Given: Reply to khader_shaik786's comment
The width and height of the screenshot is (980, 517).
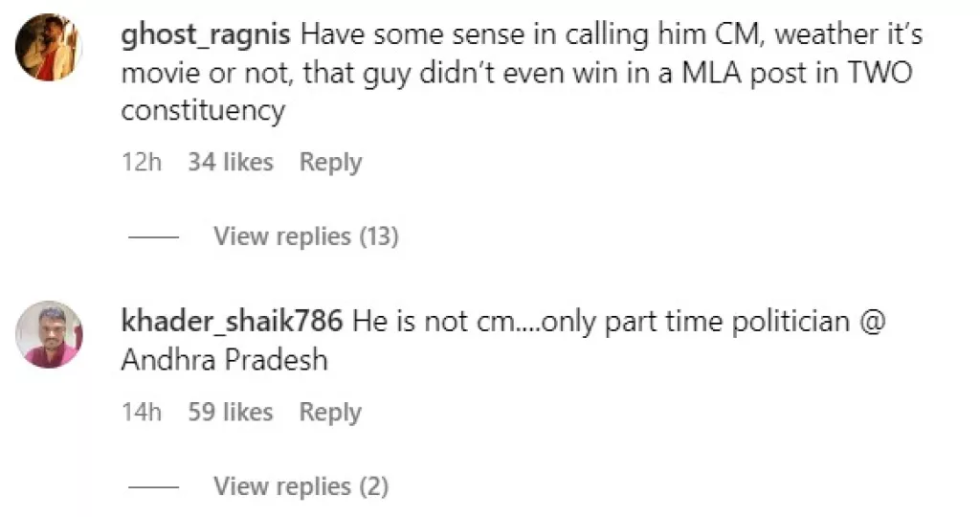Looking at the screenshot, I should 330,413.
